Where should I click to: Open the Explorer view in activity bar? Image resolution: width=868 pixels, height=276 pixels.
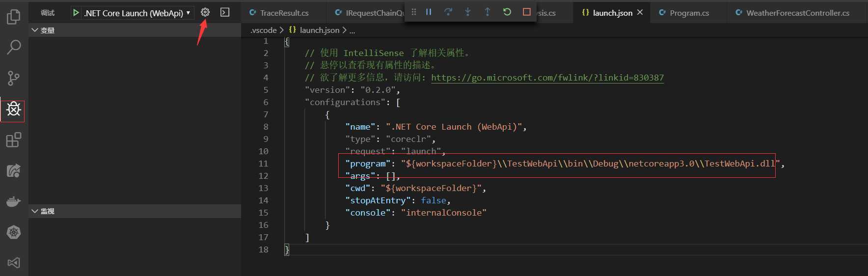coord(14,17)
